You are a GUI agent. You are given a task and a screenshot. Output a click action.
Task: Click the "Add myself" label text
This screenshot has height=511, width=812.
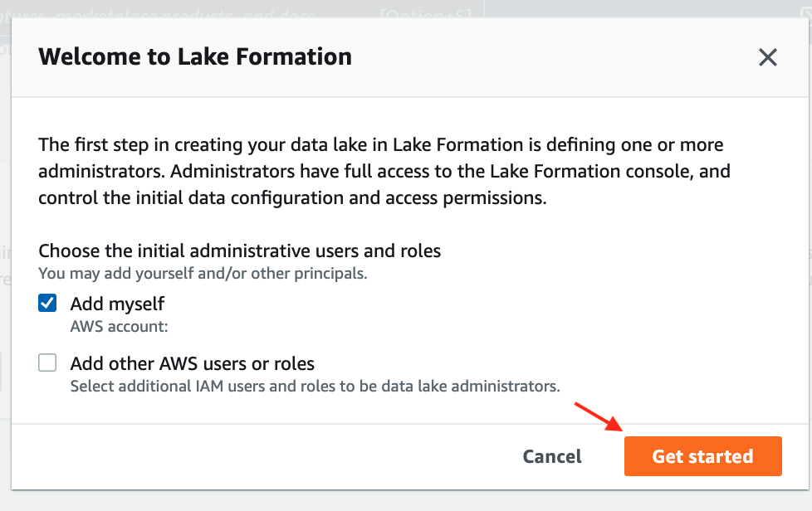coord(117,304)
